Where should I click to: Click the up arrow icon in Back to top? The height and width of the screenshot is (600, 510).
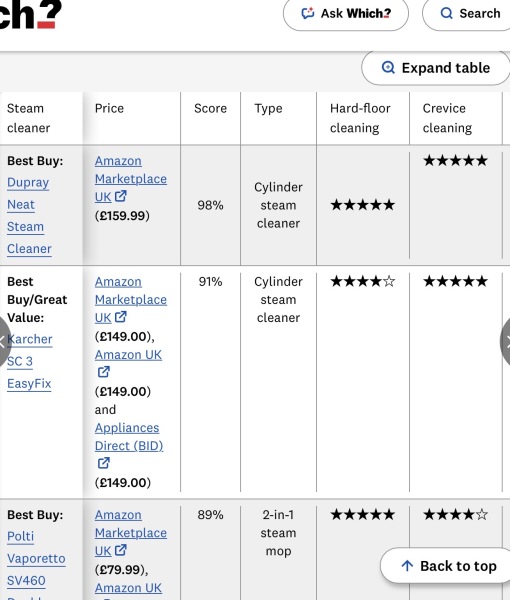point(407,566)
